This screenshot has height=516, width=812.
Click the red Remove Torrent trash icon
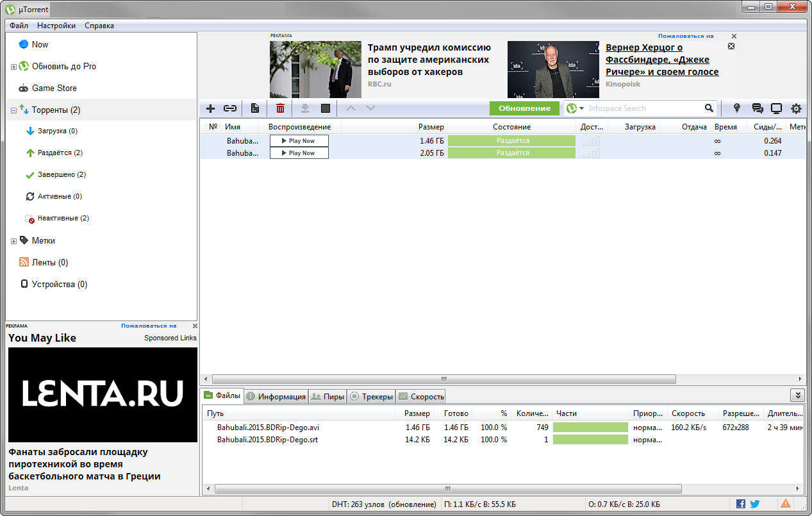pyautogui.click(x=280, y=108)
